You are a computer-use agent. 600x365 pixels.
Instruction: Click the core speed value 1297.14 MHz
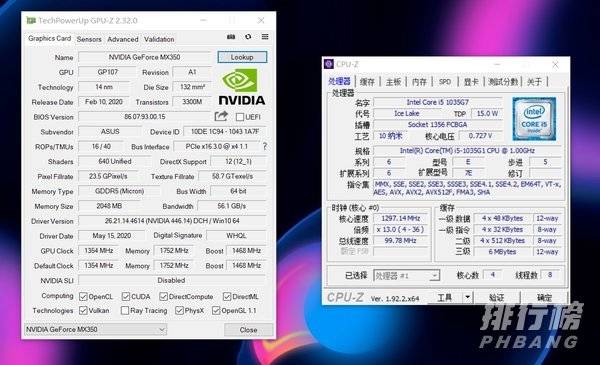[x=401, y=218]
